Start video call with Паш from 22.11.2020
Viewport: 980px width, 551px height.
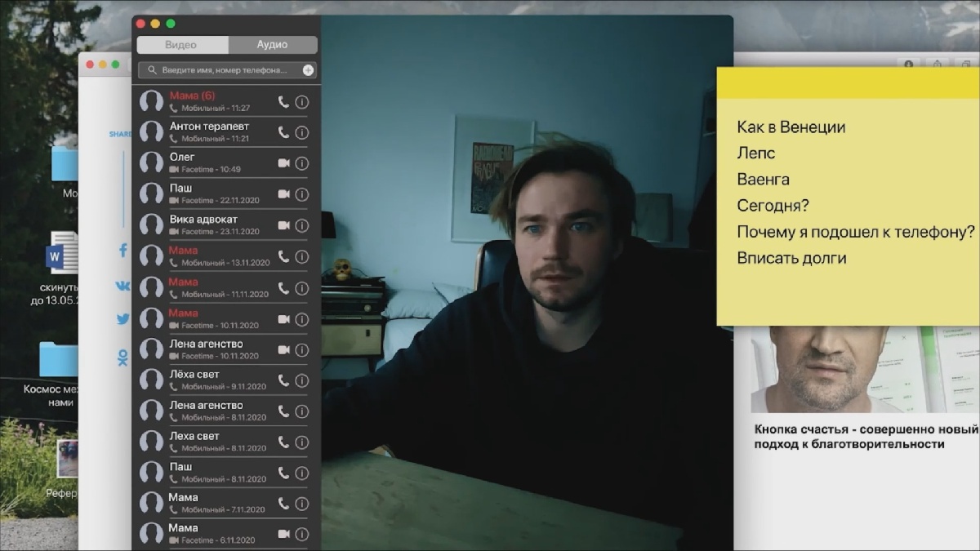[x=283, y=194]
